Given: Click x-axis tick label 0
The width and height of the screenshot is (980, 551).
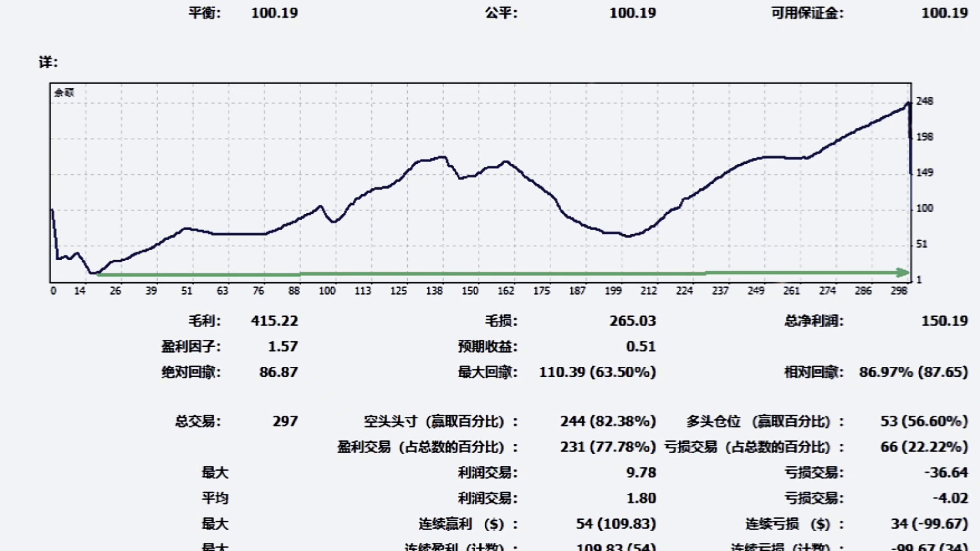Looking at the screenshot, I should [x=54, y=291].
